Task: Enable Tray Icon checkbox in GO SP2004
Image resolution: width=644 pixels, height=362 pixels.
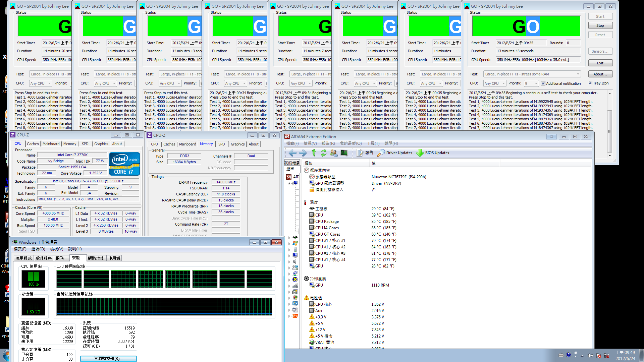Action: [591, 83]
